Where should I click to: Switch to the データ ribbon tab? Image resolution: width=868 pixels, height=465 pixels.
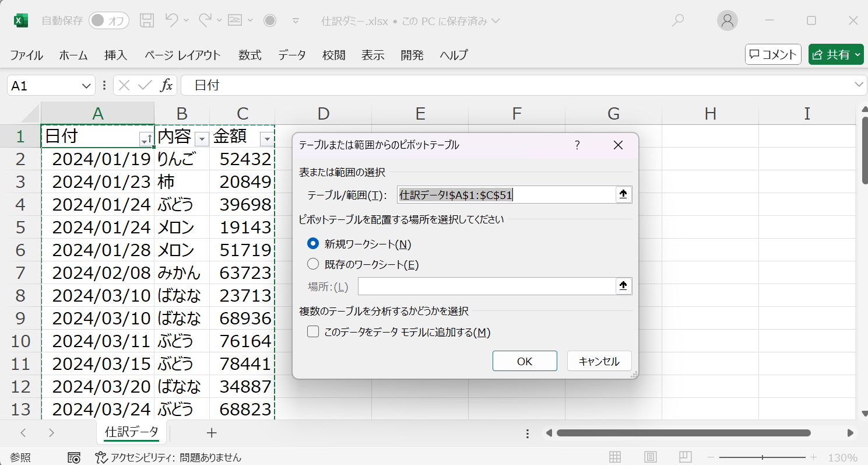(291, 55)
